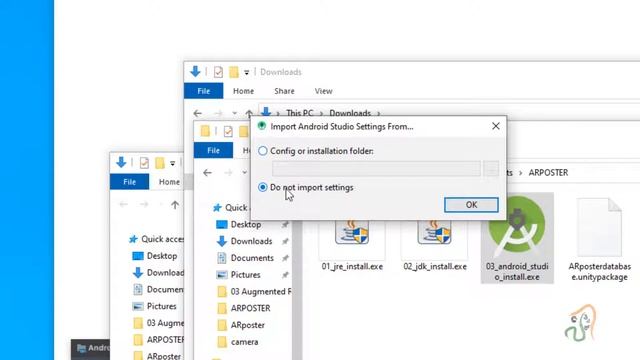The image size is (640, 360).
Task: Open View tab in the Downloads window
Action: [323, 91]
